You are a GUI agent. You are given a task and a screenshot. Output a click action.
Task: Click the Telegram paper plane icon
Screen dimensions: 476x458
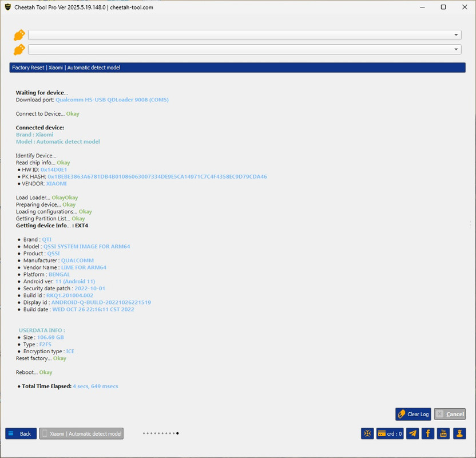412,434
